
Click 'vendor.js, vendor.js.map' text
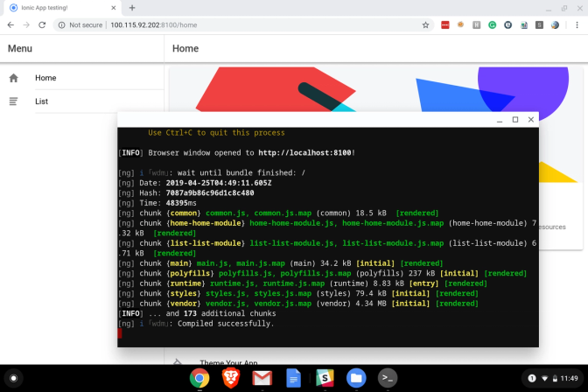pos(258,304)
